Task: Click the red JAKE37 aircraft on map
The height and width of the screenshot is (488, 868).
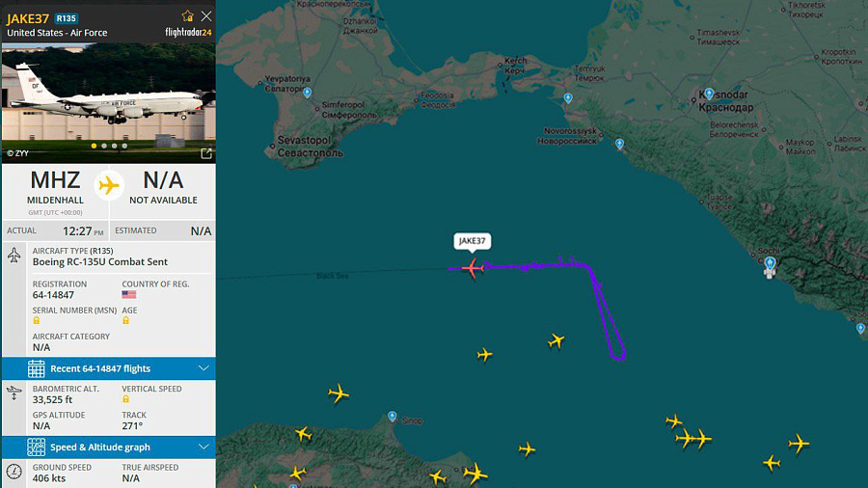Action: coord(473,268)
